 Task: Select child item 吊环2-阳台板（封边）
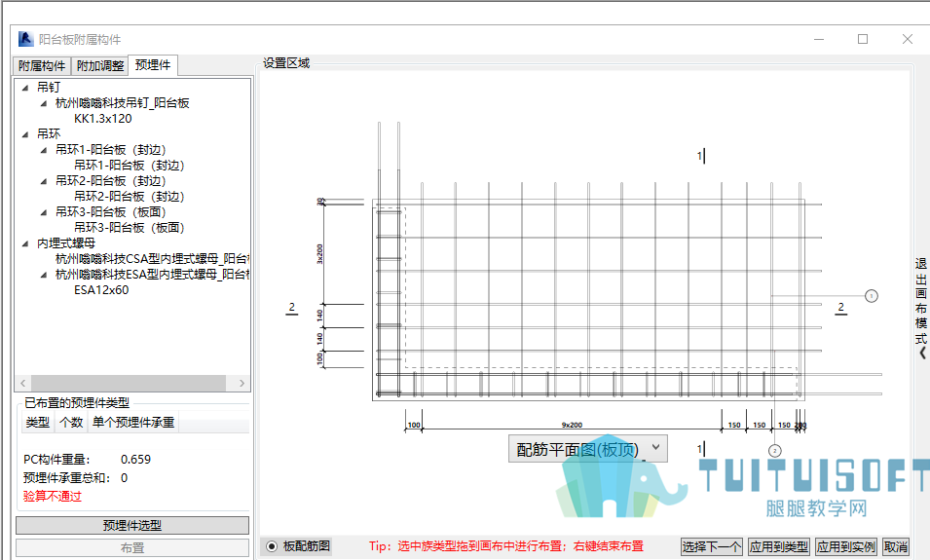(130, 197)
